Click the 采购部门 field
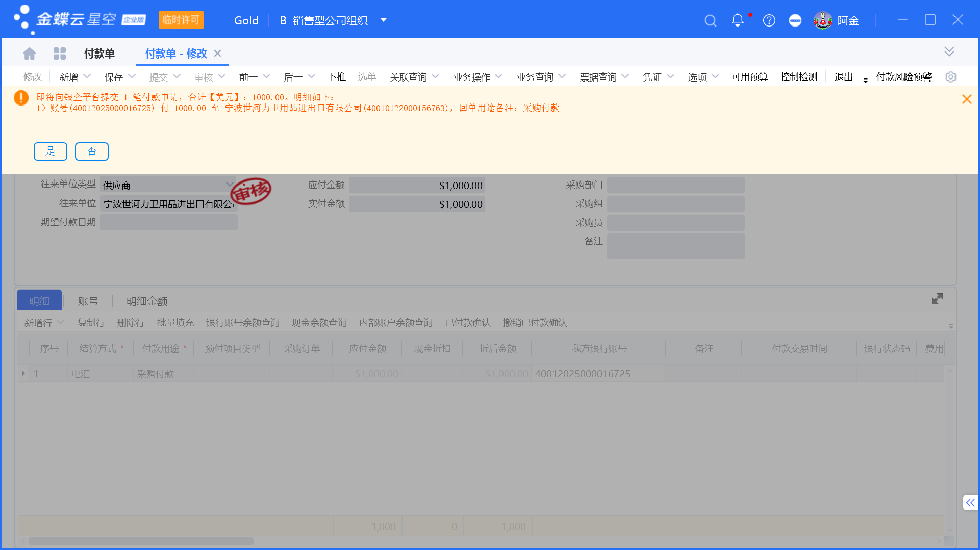This screenshot has width=980, height=550. click(x=676, y=185)
